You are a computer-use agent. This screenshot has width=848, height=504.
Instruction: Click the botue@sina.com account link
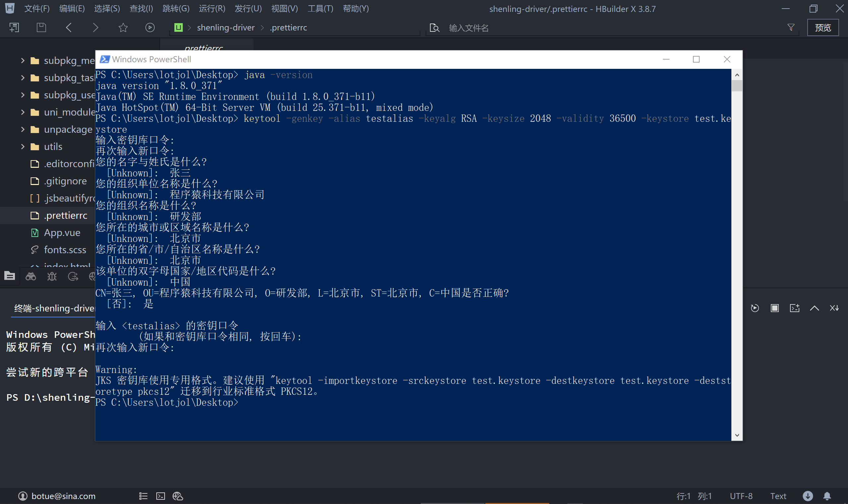(63, 496)
